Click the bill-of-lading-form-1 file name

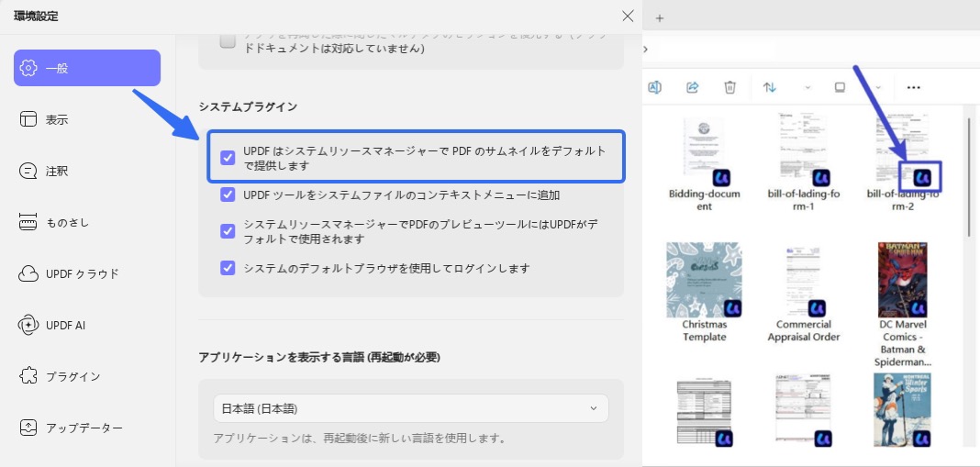(804, 200)
